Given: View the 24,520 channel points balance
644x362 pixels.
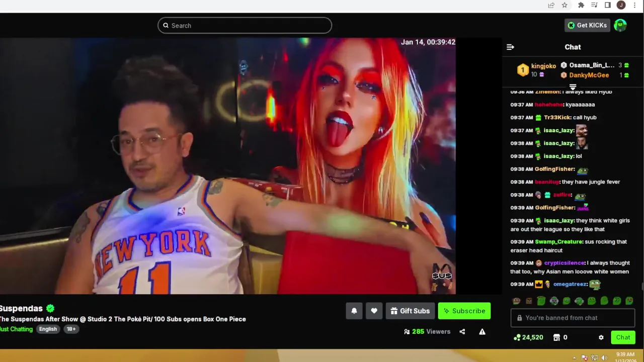Looking at the screenshot, I should point(528,337).
